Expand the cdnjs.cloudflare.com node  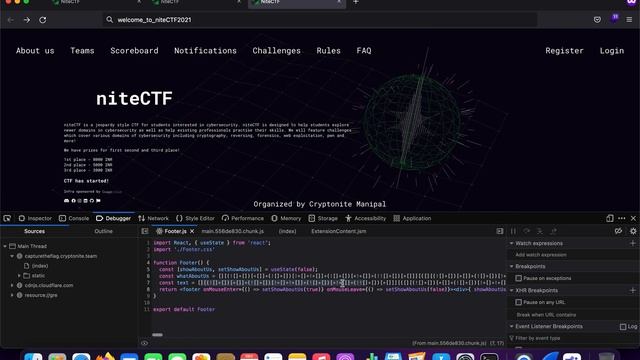point(12,285)
